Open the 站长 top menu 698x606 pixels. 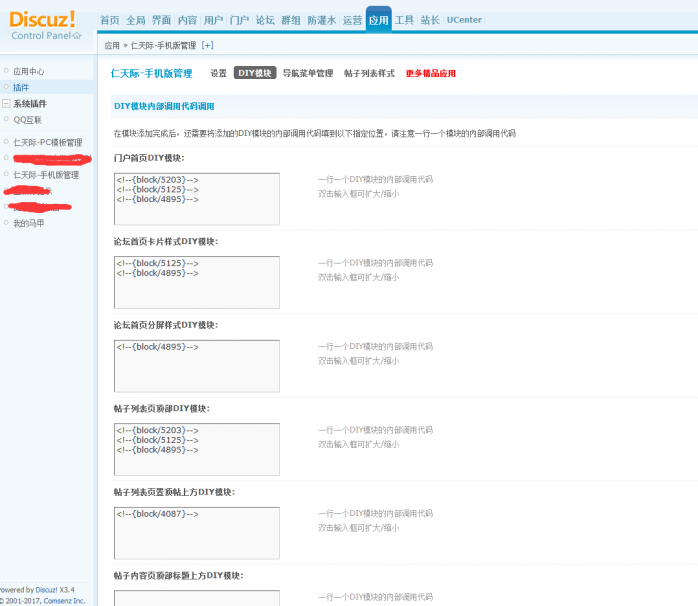coord(430,20)
